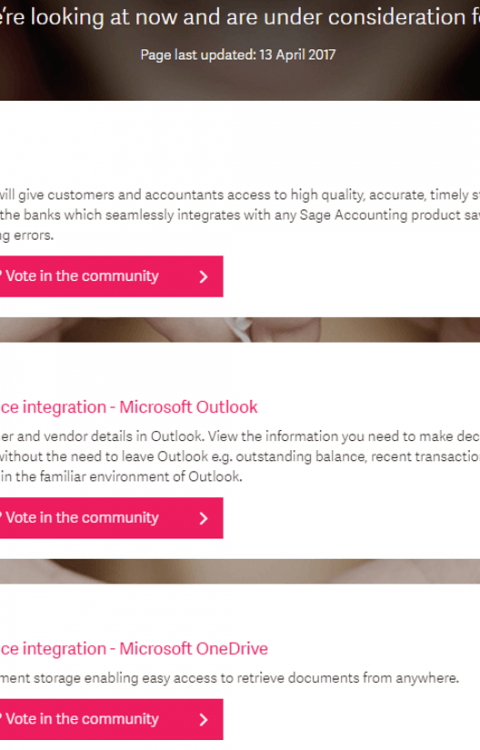Click the 'Page last updated: 13 April 2017' text
The width and height of the screenshot is (480, 750).
[238, 55]
